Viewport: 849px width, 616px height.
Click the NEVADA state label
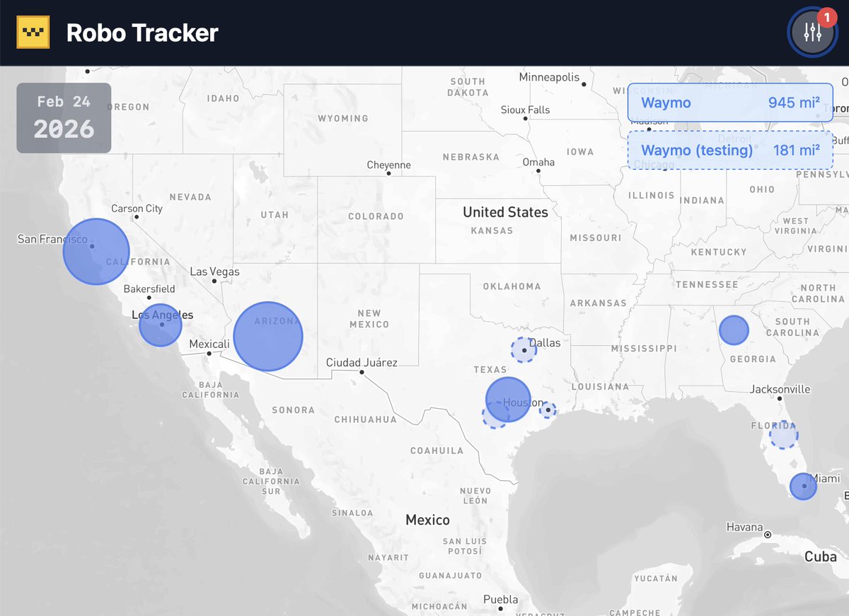point(190,197)
